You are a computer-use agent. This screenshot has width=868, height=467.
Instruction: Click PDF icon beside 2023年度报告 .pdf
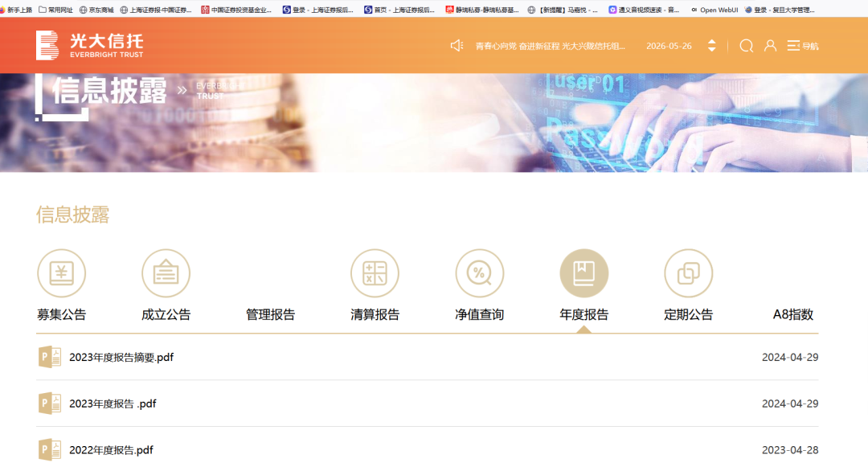click(x=50, y=404)
